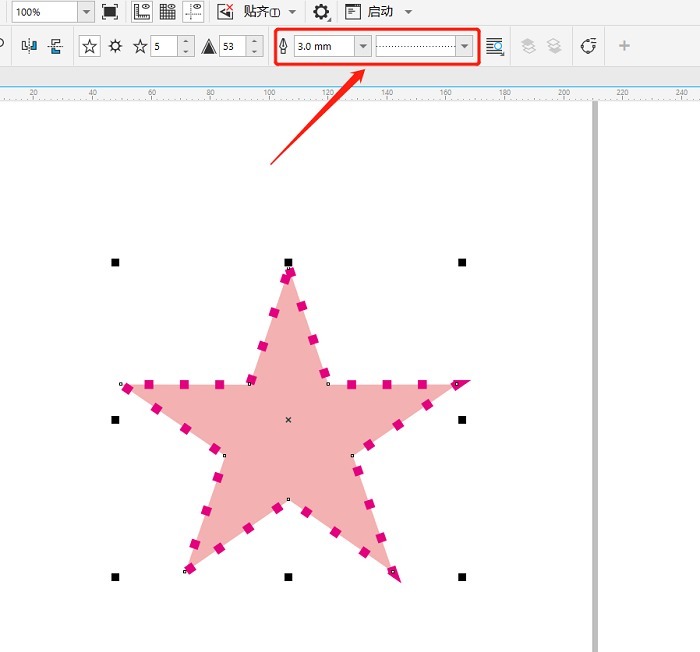Toggle the show rulers icon

pyautogui.click(x=142, y=12)
